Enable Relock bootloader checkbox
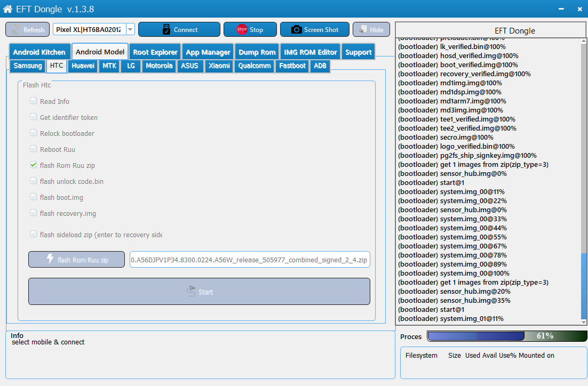 click(34, 133)
